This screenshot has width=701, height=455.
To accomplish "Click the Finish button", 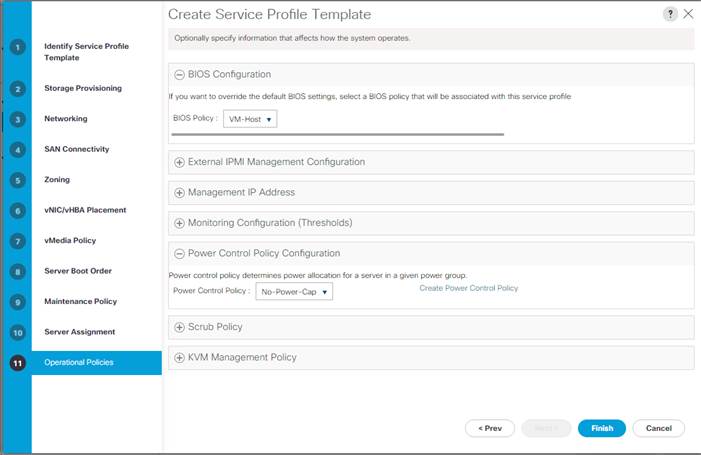I will [602, 428].
